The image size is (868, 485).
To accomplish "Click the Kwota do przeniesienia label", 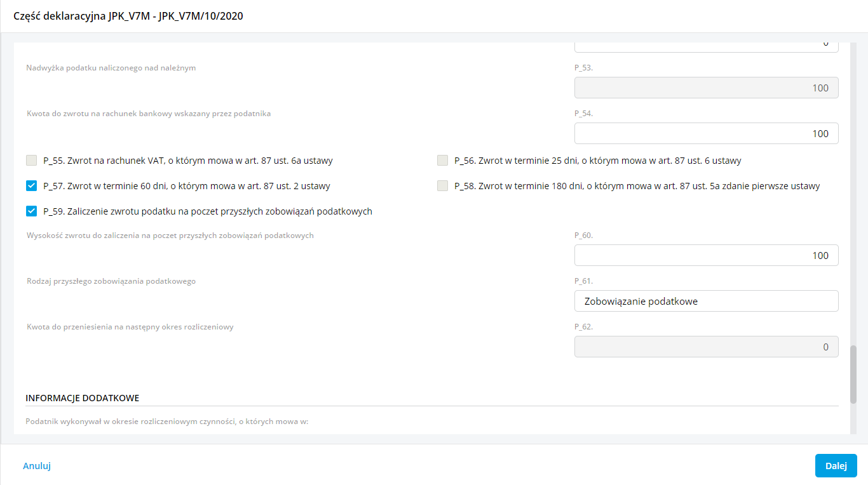I will pyautogui.click(x=130, y=327).
